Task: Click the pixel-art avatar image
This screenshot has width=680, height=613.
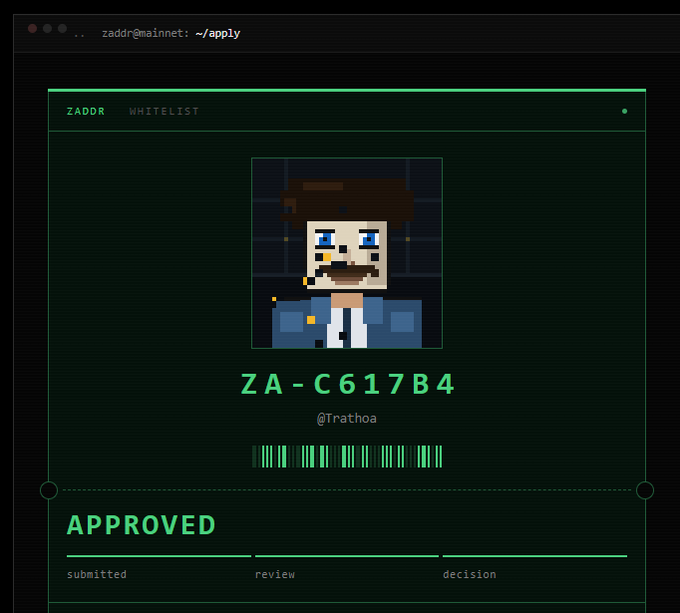Action: click(347, 253)
